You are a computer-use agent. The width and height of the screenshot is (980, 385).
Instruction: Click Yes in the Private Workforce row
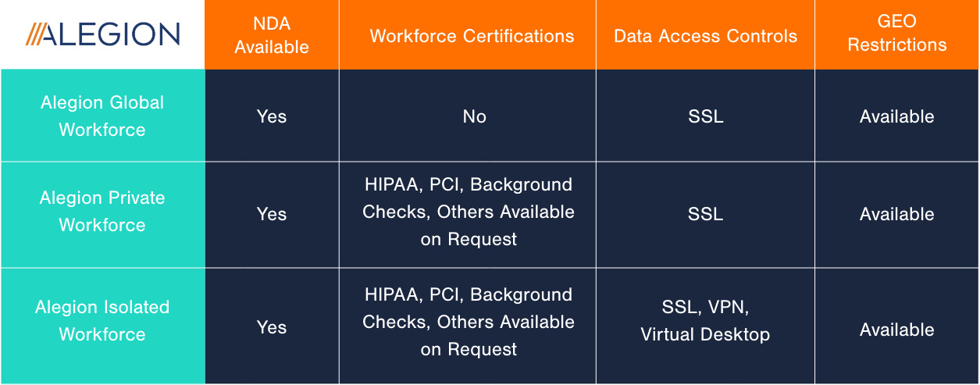(272, 214)
